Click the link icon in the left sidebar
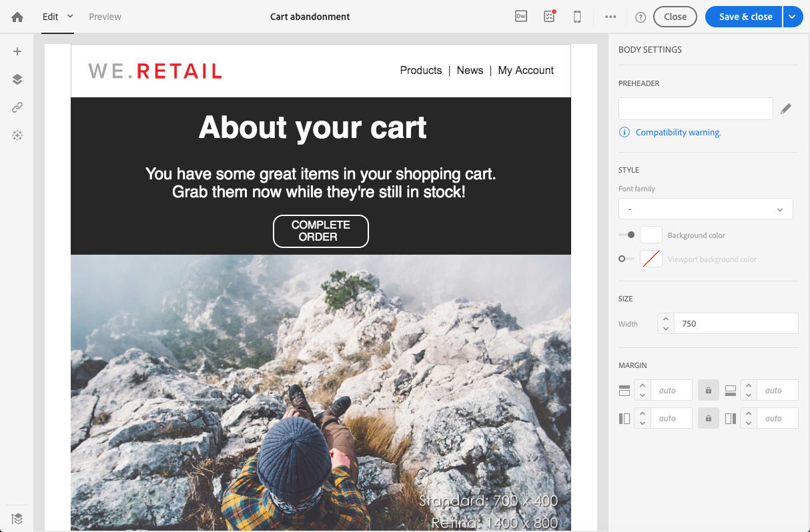Image resolution: width=810 pixels, height=532 pixels. pos(17,107)
